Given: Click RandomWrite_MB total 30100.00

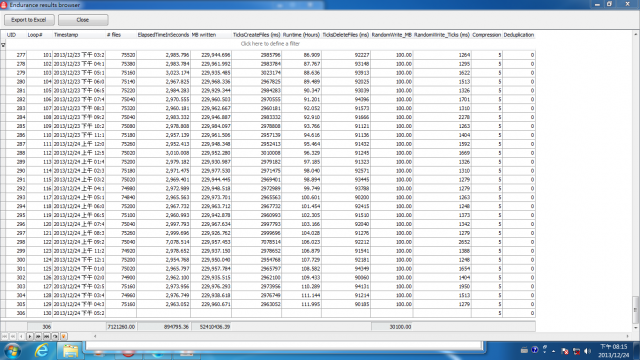Looking at the screenshot, I should (392, 327).
